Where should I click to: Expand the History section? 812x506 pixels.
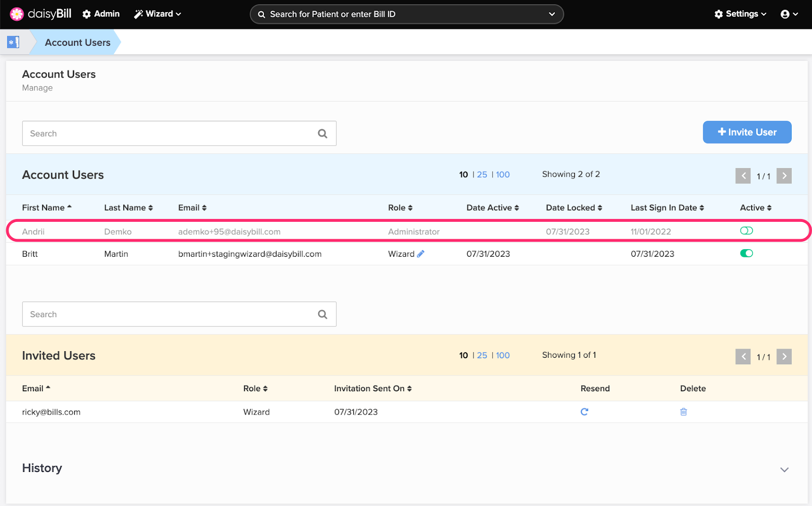[784, 469]
